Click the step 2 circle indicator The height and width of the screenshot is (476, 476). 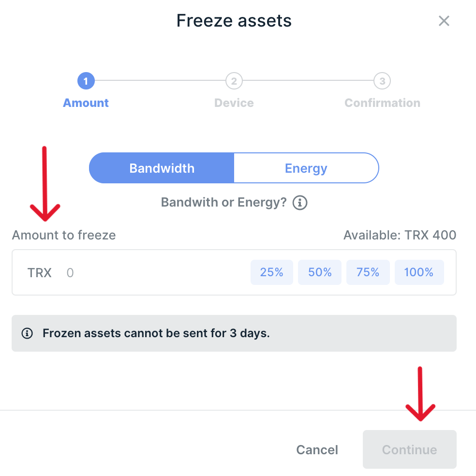[x=234, y=81]
